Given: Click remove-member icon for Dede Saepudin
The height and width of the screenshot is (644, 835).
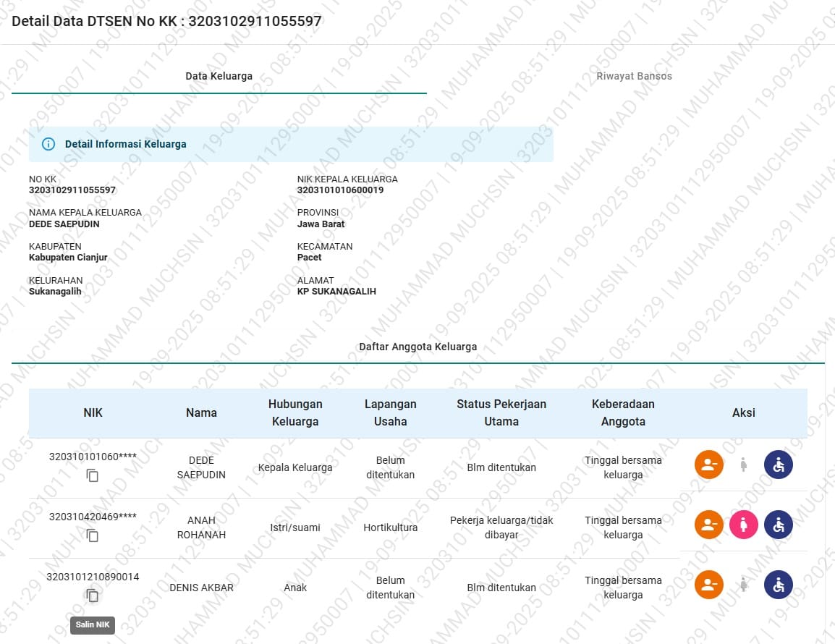Looking at the screenshot, I should [709, 465].
